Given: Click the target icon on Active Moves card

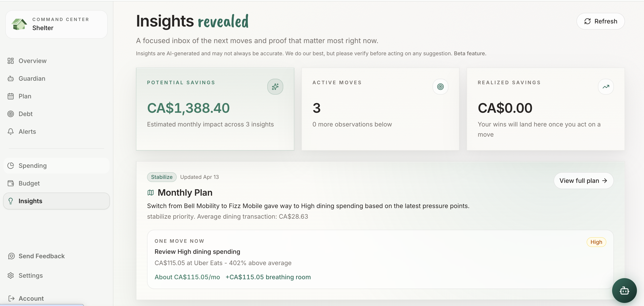Looking at the screenshot, I should [440, 87].
